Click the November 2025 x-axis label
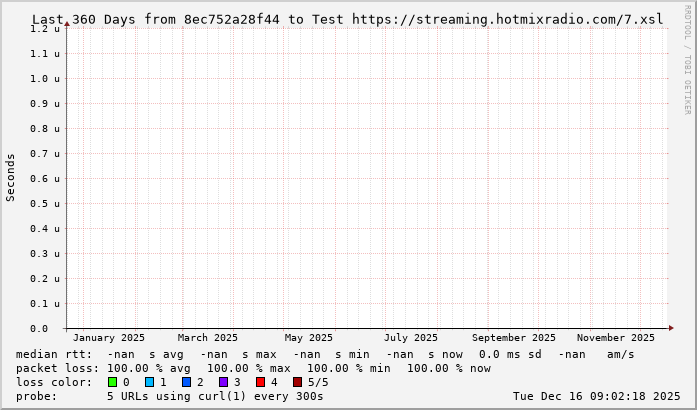The width and height of the screenshot is (697, 410). [x=616, y=338]
